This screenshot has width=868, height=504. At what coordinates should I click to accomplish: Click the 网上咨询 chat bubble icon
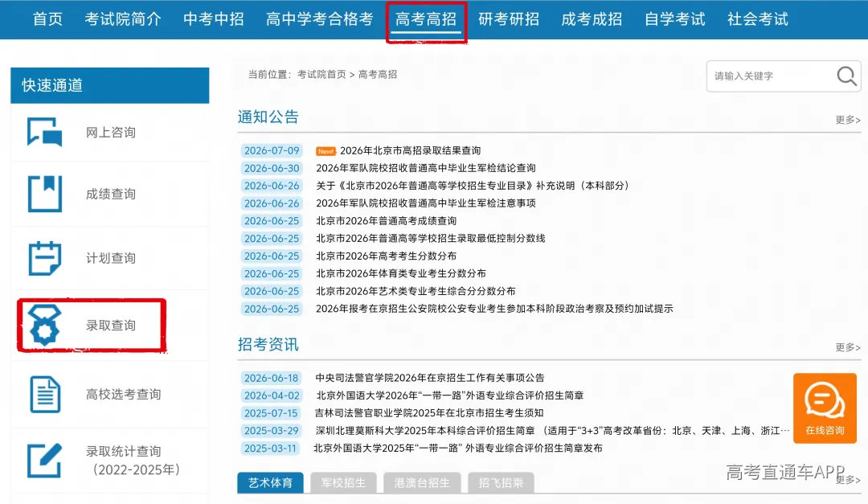45,132
